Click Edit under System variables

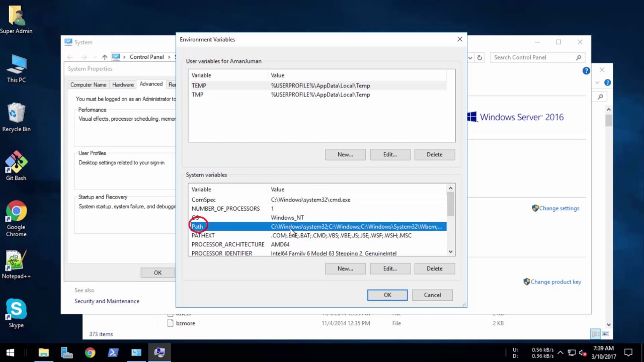(390, 268)
